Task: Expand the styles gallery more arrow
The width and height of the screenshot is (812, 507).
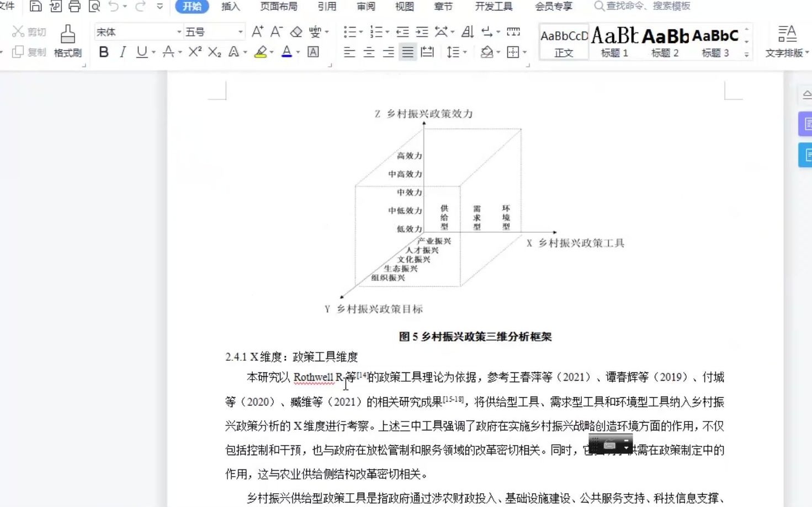Action: (746, 54)
